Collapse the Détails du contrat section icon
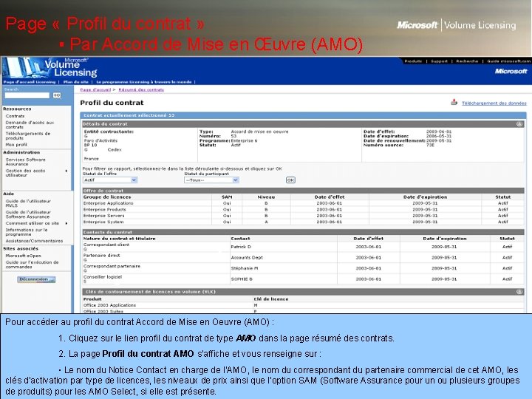The width and height of the screenshot is (532, 399). [x=519, y=124]
